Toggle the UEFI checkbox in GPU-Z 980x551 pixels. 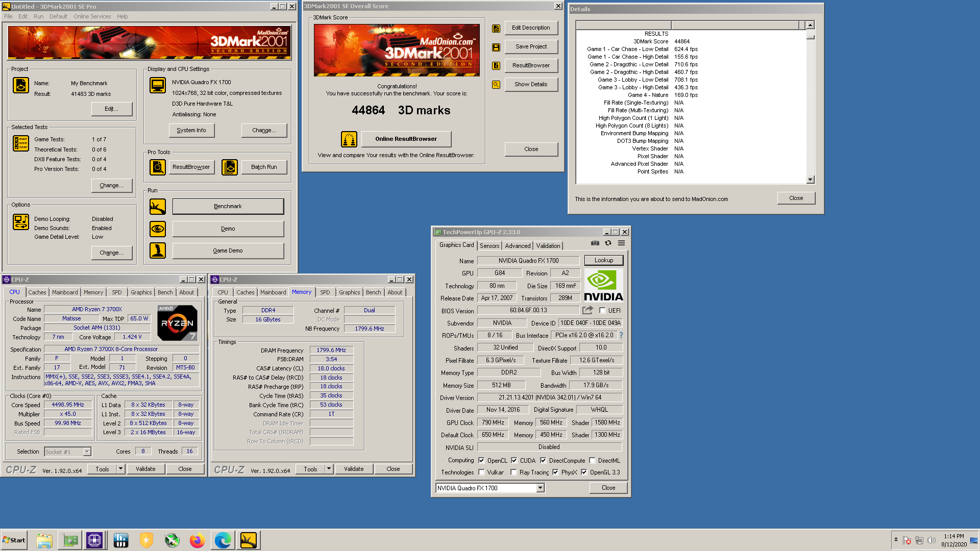coord(602,311)
